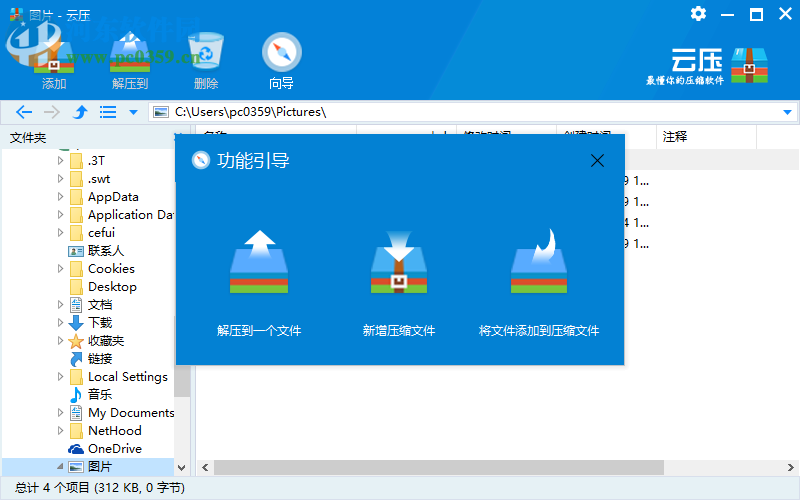Click the NetHood folder icon
This screenshot has width=800, height=500.
click(x=76, y=431)
